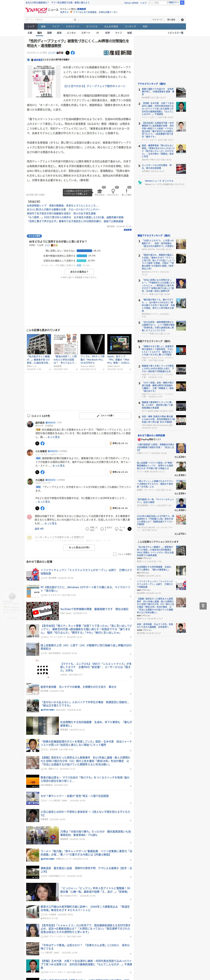The width and height of the screenshot is (210, 980).
Task: Click the 36.1% poll result bar
Action: [84, 251]
